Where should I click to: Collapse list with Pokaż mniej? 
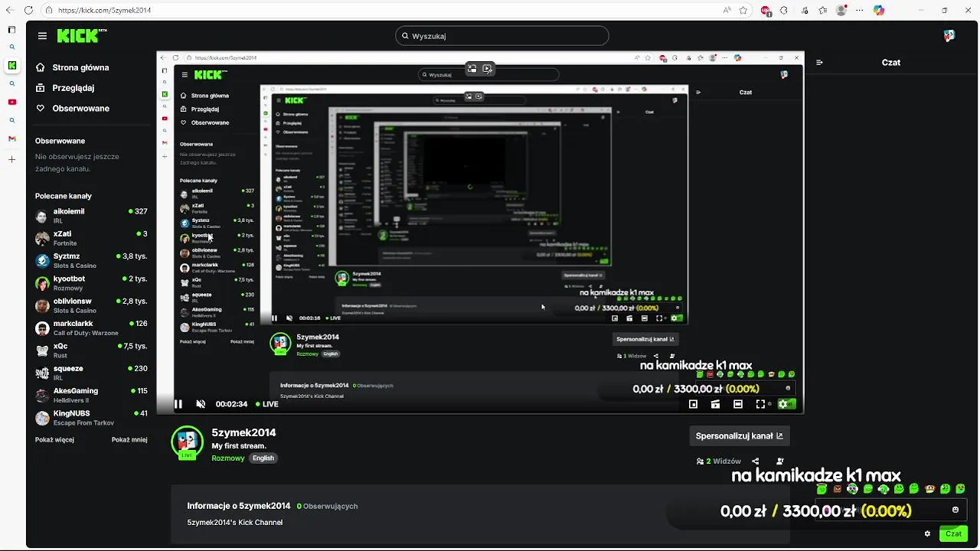(x=129, y=440)
